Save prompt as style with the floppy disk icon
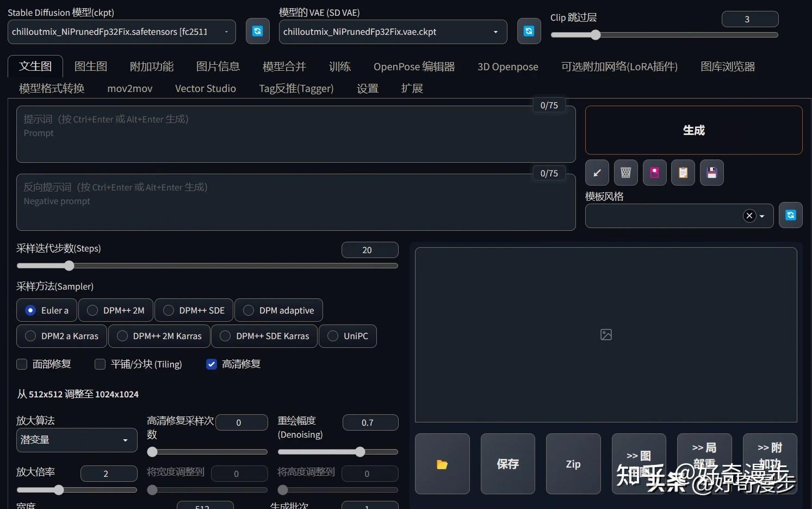 [712, 173]
